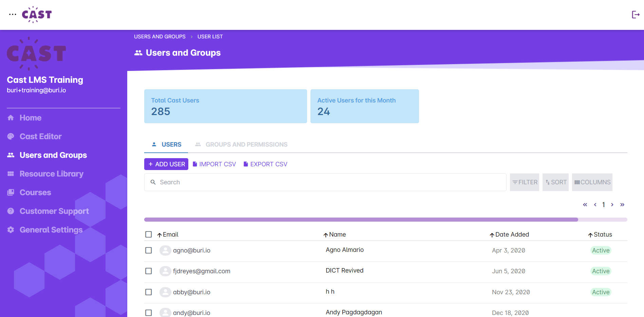This screenshot has width=644, height=317.
Task: Click the Customer Support question-mark icon
Action: (11, 211)
